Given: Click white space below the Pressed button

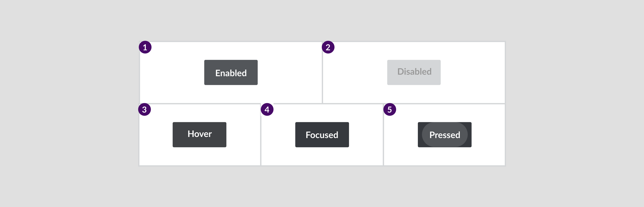Looking at the screenshot, I should tap(444, 156).
